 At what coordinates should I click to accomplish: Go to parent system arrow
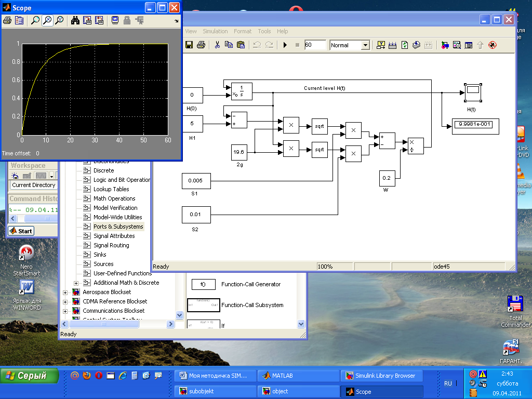480,45
